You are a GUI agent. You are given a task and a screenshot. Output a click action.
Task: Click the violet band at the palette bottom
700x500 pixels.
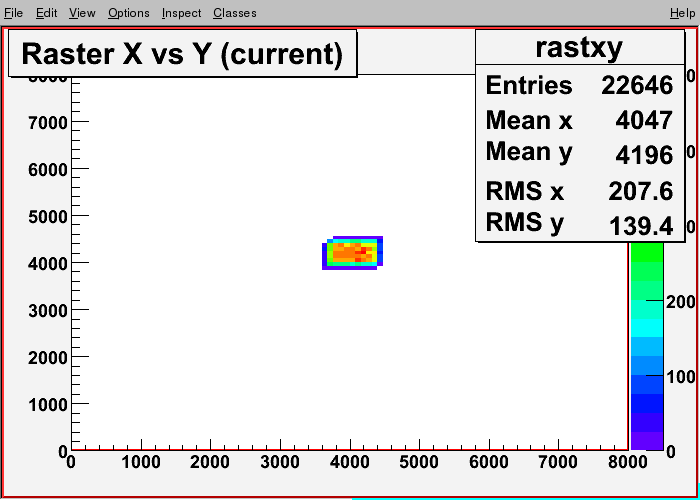647,441
